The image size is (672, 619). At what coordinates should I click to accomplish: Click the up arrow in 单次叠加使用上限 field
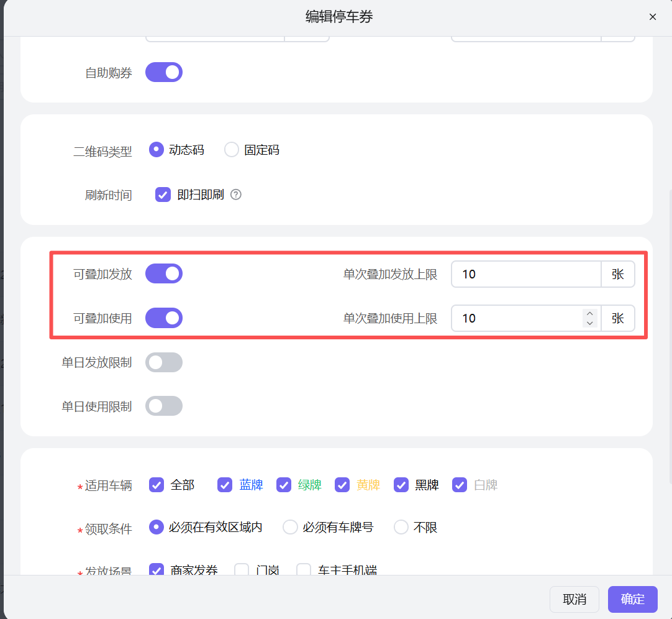click(589, 314)
